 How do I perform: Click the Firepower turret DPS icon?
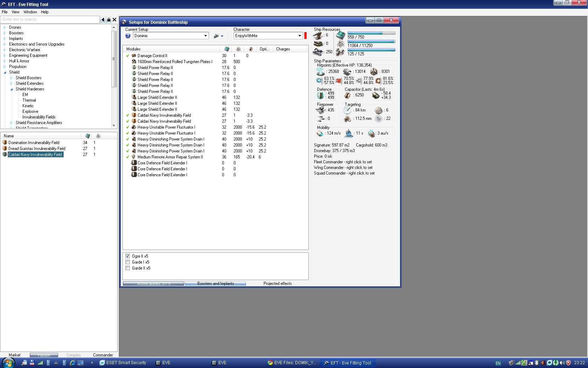320,110
